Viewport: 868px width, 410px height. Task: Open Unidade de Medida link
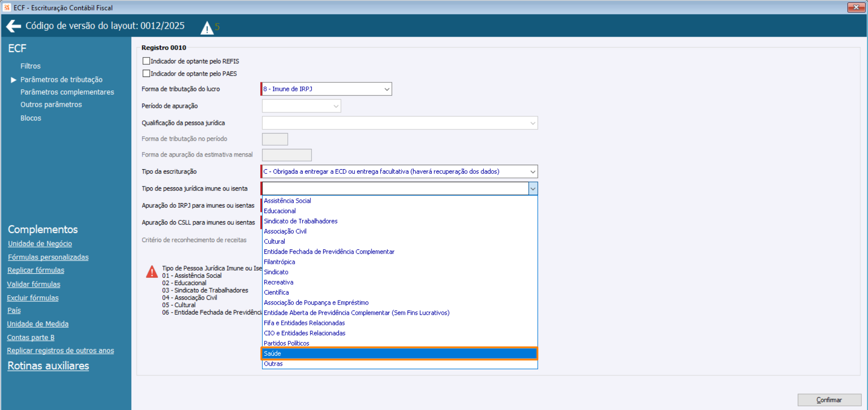click(x=38, y=324)
